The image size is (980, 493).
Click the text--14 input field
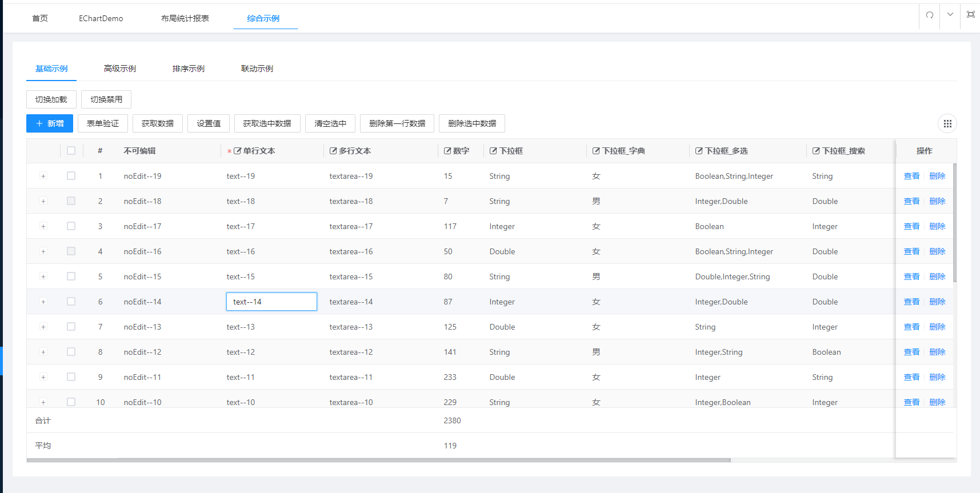(271, 302)
